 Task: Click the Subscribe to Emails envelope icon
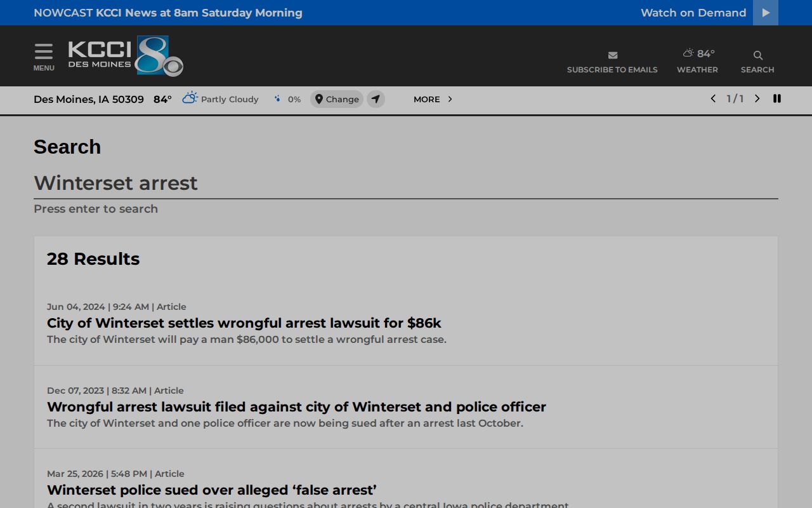coord(612,55)
